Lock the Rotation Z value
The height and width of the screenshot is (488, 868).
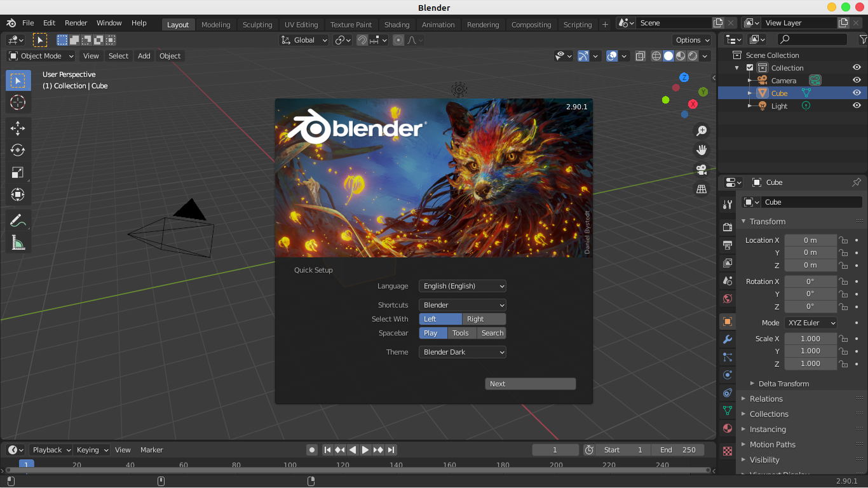point(843,306)
